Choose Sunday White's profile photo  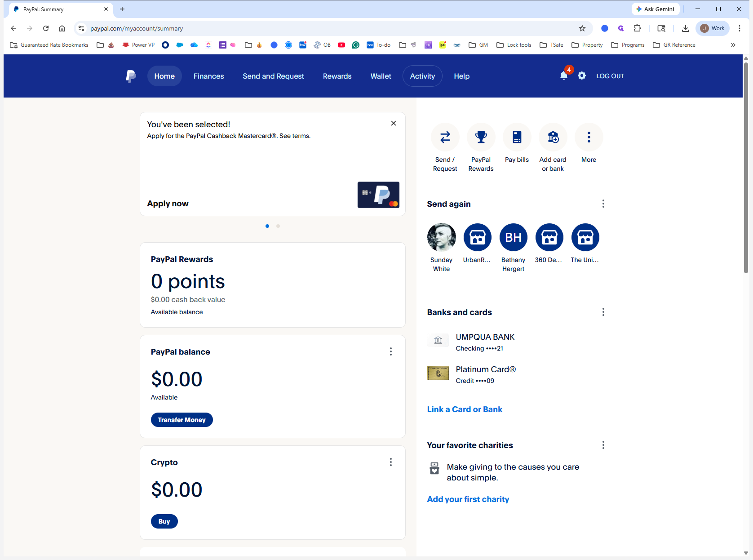441,237
